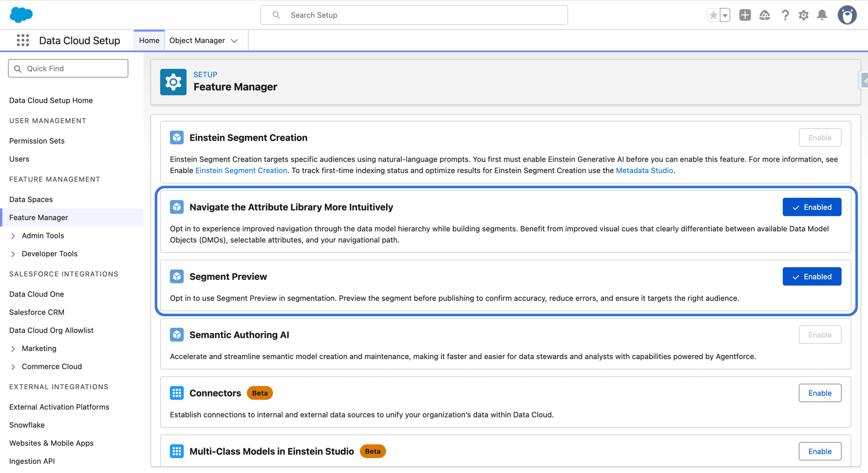Toggle Enabled for Attribute Library navigation
This screenshot has width=868, height=473.
(x=812, y=207)
